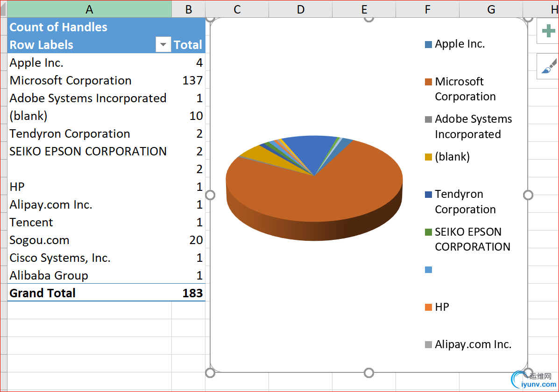Select the Alipay.com Inc. cell
The width and height of the screenshot is (559, 392).
tap(89, 204)
